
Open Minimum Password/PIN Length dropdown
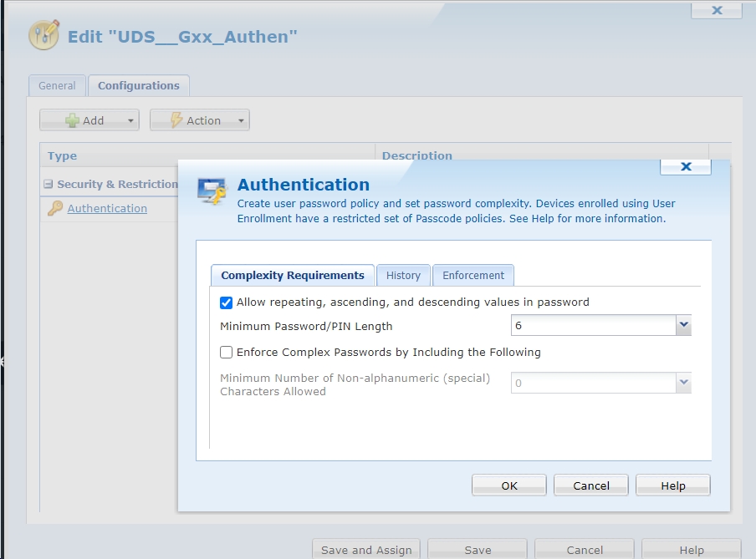point(683,325)
